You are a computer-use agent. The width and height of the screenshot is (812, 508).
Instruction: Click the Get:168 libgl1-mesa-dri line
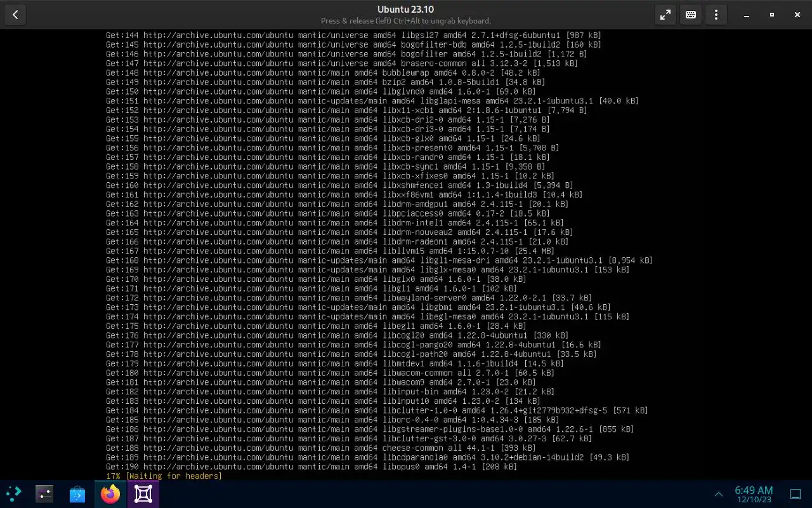coord(379,260)
